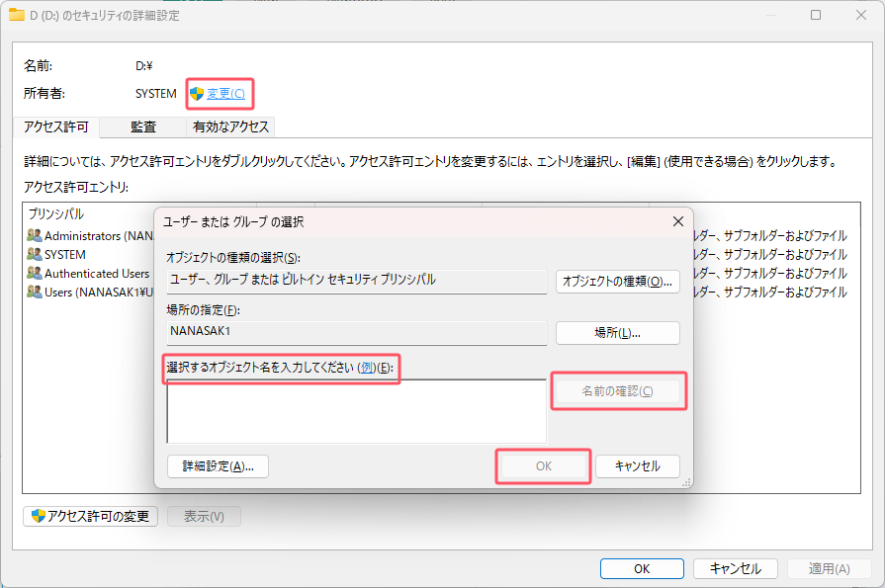Click the 名前の確認(C) button

619,391
